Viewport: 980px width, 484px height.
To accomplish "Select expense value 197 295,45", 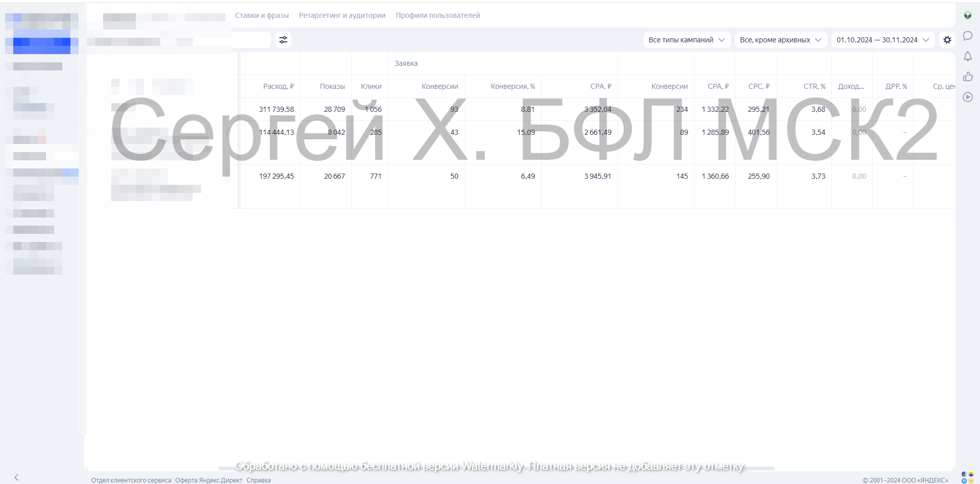I will point(276,176).
